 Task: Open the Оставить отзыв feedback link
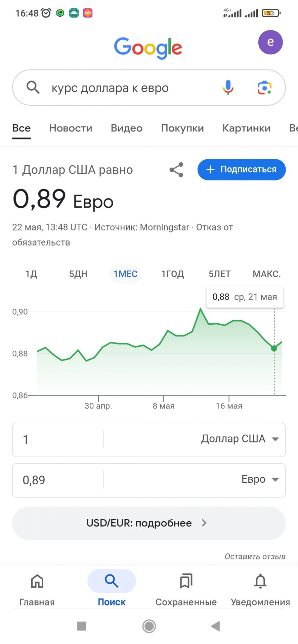click(x=255, y=556)
